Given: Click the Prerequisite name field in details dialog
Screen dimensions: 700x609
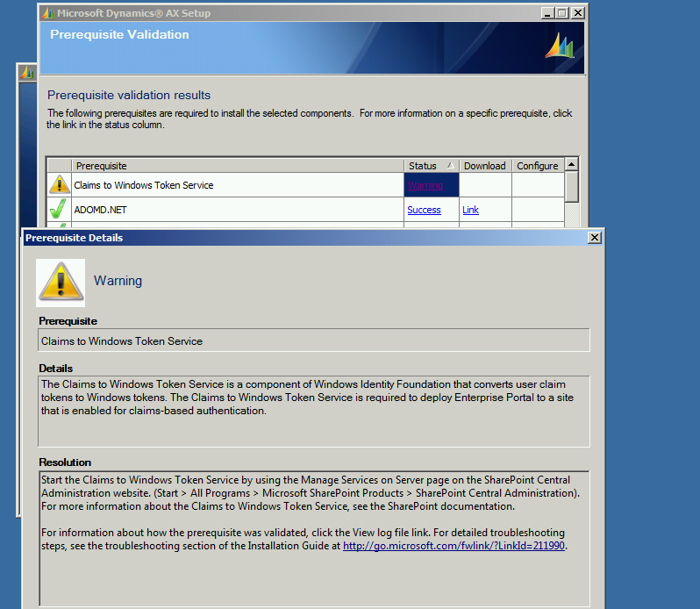Looking at the screenshot, I should (x=314, y=340).
